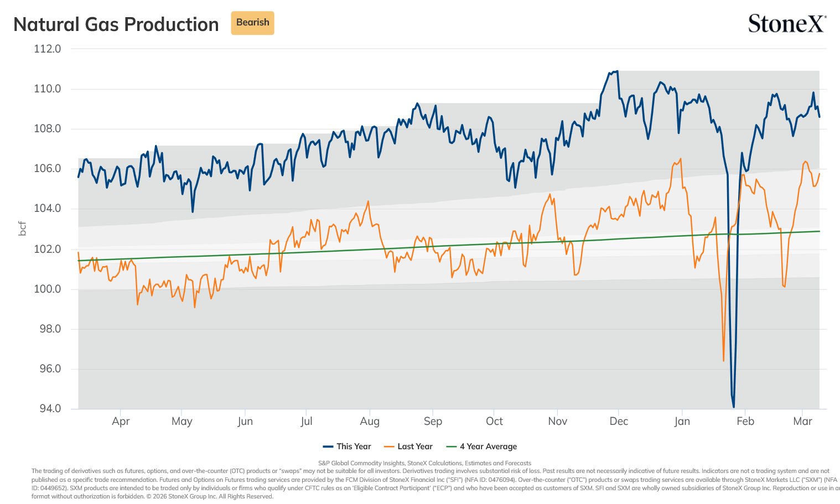Image resolution: width=840 pixels, height=504 pixels.
Task: Select the Dec month label
Action: 619,422
